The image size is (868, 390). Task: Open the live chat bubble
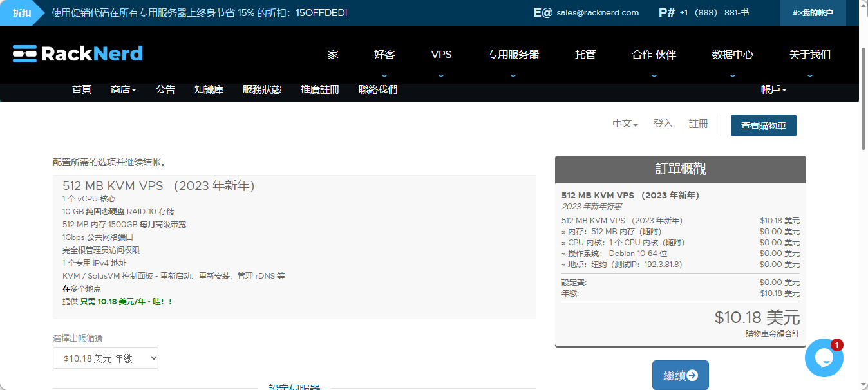[824, 358]
